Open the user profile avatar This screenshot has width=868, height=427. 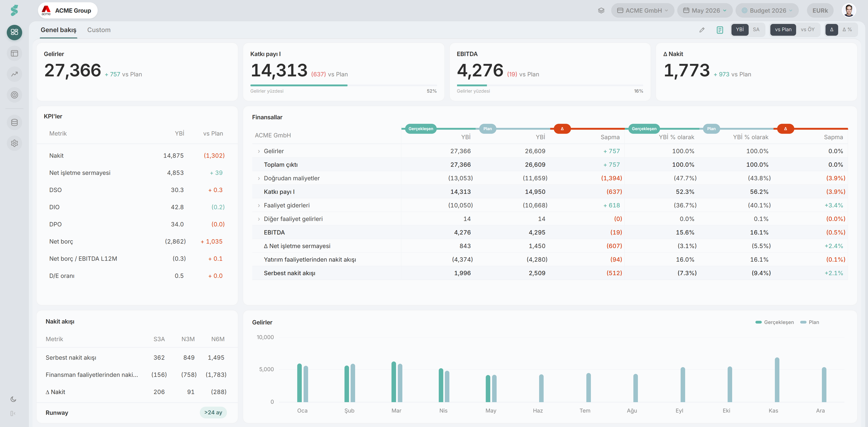coord(849,11)
